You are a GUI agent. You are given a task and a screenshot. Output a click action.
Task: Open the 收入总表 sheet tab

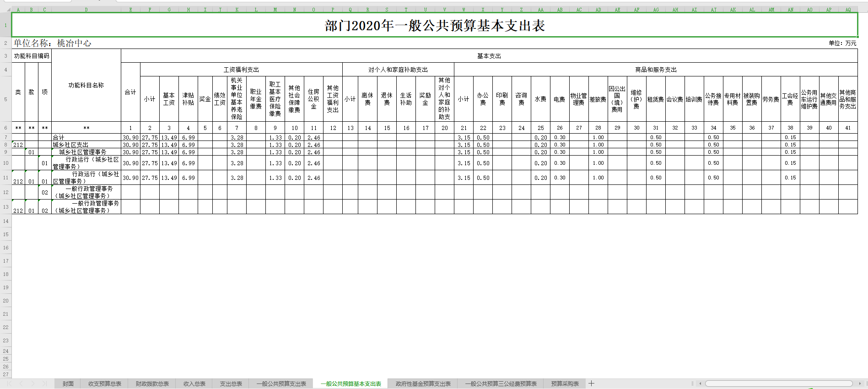[x=194, y=384]
